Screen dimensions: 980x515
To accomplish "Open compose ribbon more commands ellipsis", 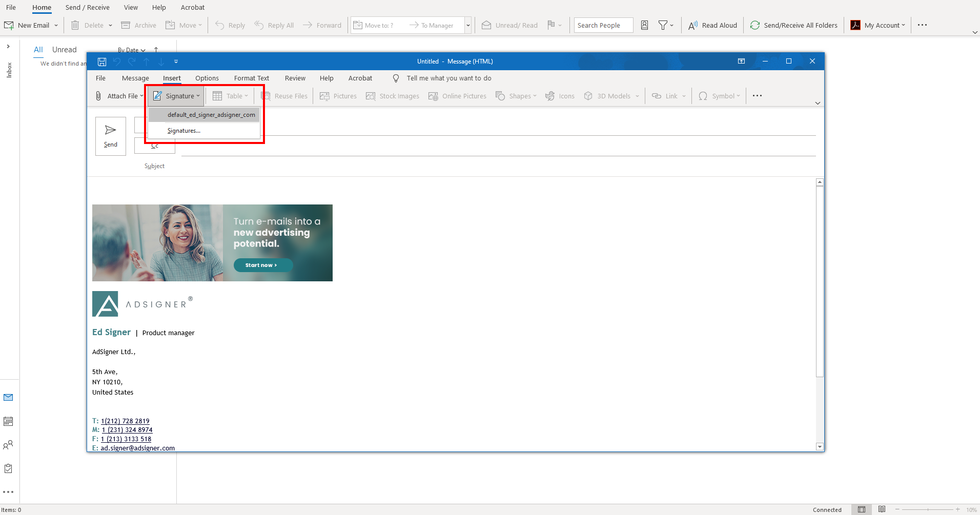I will pos(757,96).
